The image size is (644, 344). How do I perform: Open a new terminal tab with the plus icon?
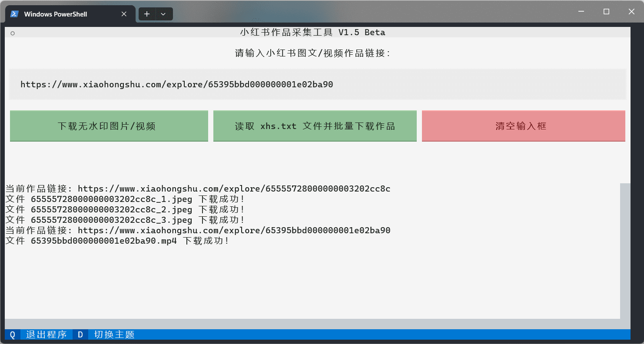pos(147,14)
